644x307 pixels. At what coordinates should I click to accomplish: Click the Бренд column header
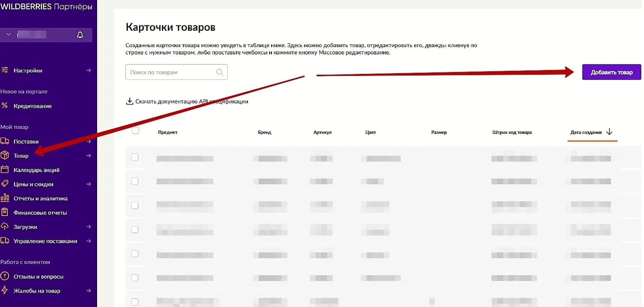[x=265, y=132]
